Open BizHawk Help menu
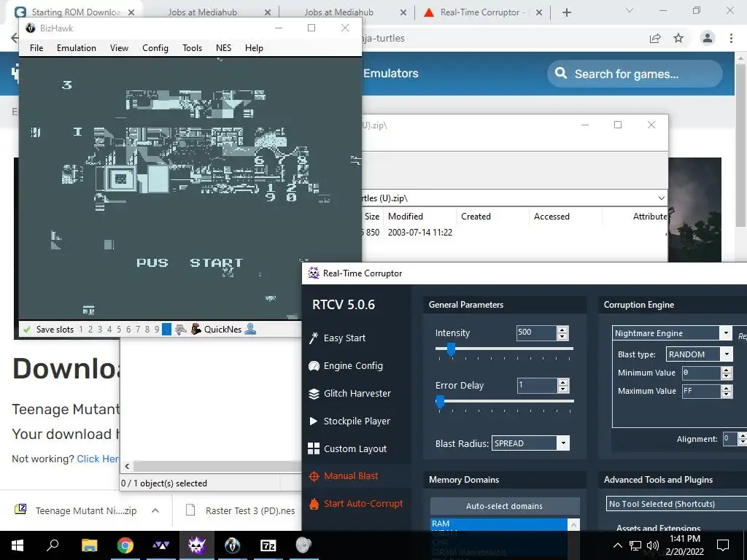Image resolution: width=747 pixels, height=560 pixels. tap(254, 48)
